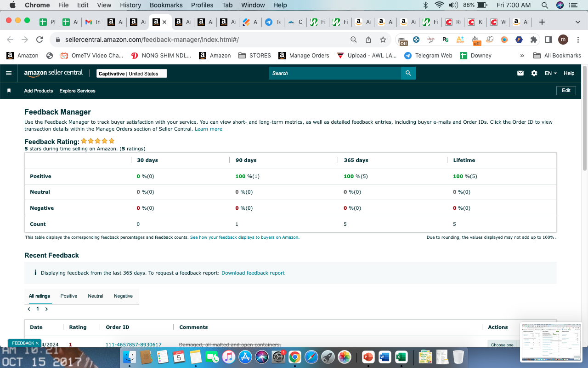Screen dimensions: 588x368
Task: Switch to the Positive ratings tab
Action: coord(69,296)
